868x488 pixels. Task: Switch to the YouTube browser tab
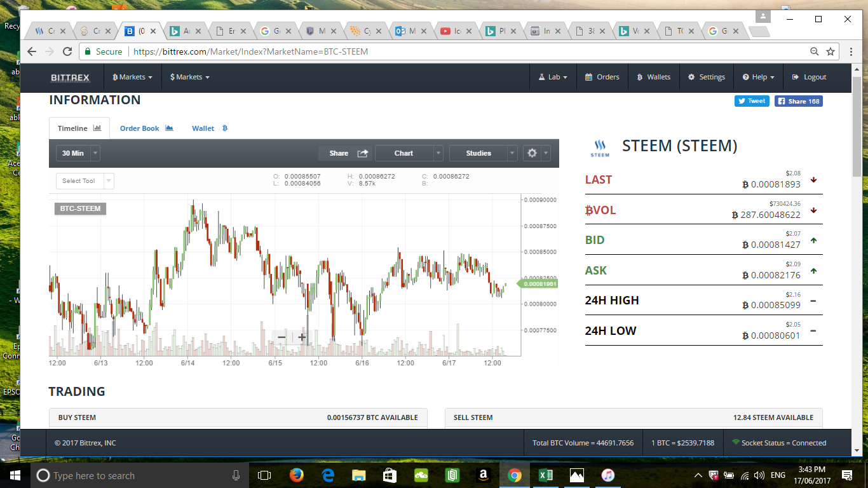point(456,30)
